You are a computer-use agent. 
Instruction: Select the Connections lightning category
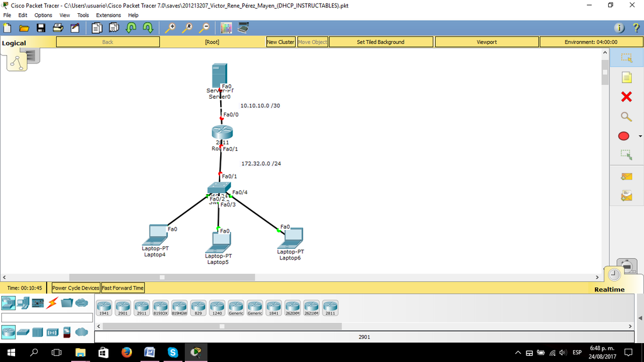coord(52,303)
